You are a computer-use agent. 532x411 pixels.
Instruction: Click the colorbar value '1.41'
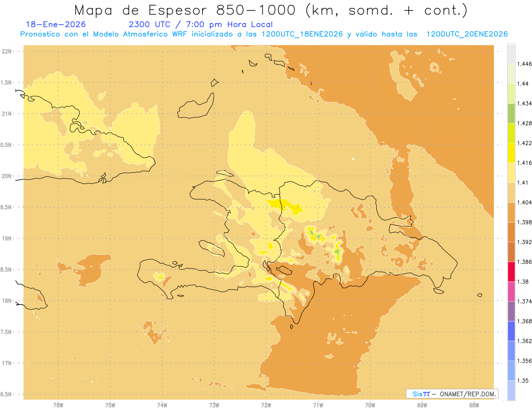[x=523, y=183]
